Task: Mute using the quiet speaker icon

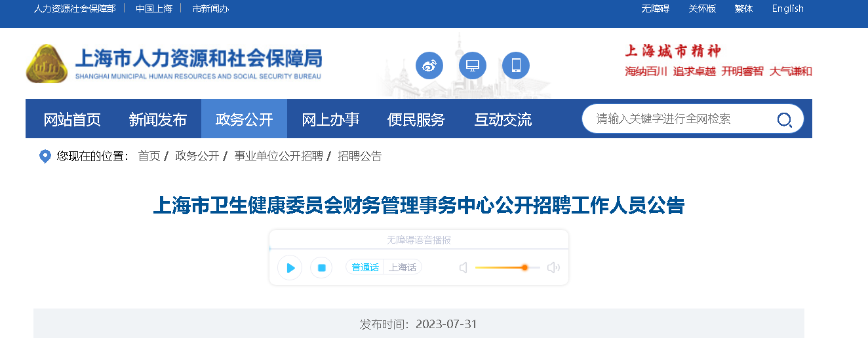Action: pyautogui.click(x=464, y=267)
